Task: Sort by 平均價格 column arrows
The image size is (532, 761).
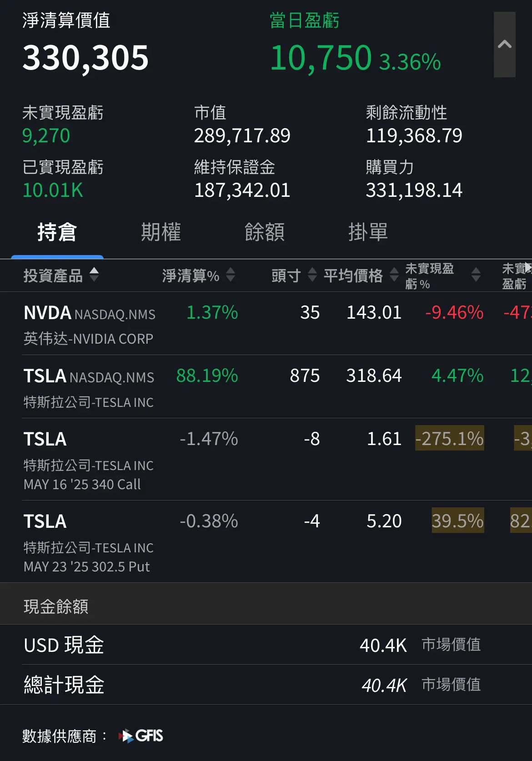Action: [x=394, y=275]
